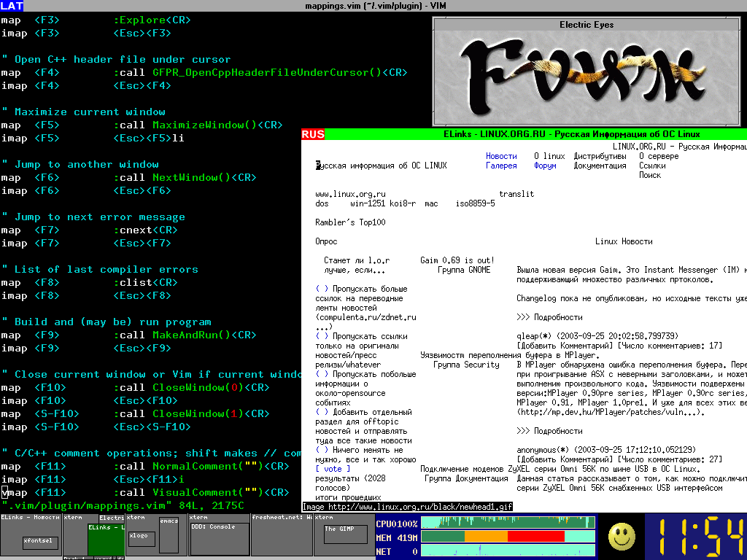
Task: Select The GIMP mini-window in the pager
Action: [x=345, y=534]
